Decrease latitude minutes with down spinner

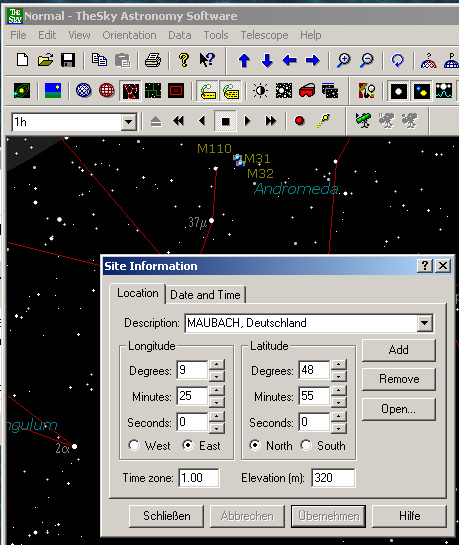(339, 402)
